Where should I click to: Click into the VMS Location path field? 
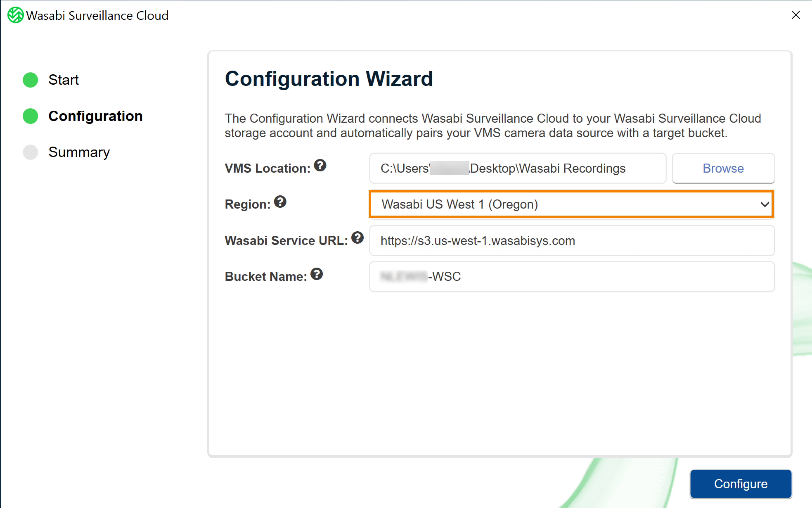pyautogui.click(x=518, y=168)
